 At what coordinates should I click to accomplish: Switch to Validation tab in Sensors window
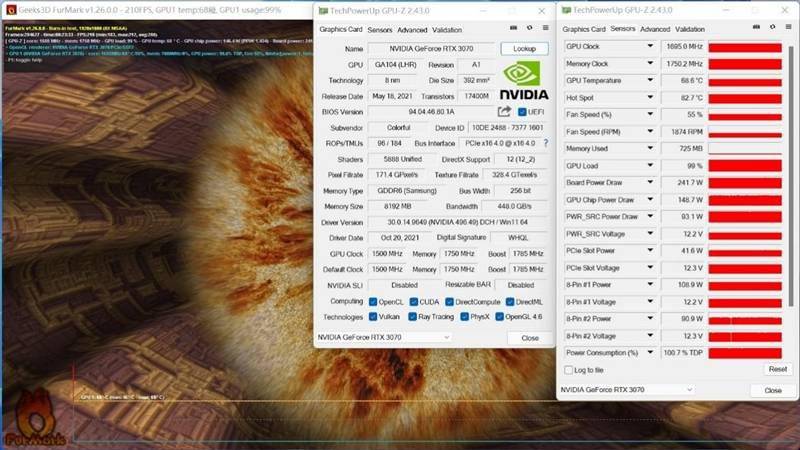(690, 29)
